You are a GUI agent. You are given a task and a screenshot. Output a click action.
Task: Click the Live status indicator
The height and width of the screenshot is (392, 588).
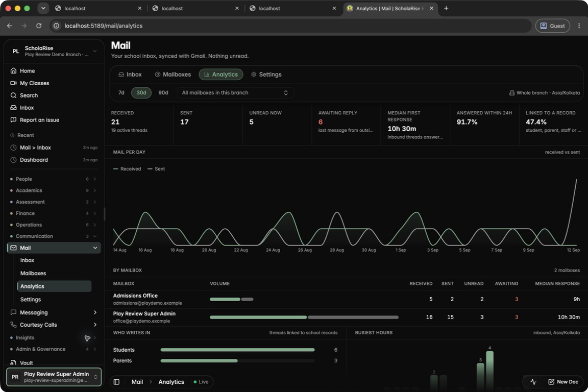pos(201,382)
